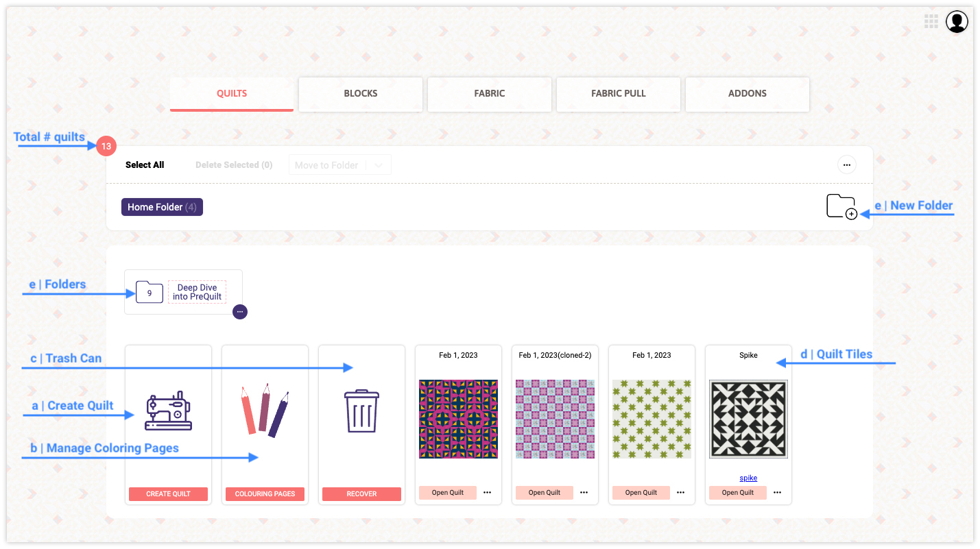Viewport: 980px width, 549px height.
Task: Select the Spike black-and-white quilt thumbnail
Action: tap(748, 419)
